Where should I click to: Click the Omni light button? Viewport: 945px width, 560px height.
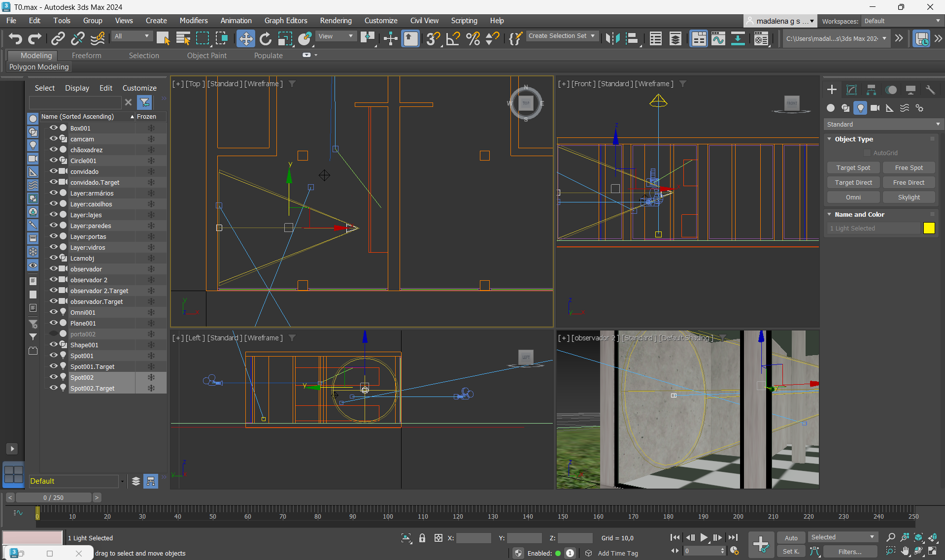[x=853, y=198]
